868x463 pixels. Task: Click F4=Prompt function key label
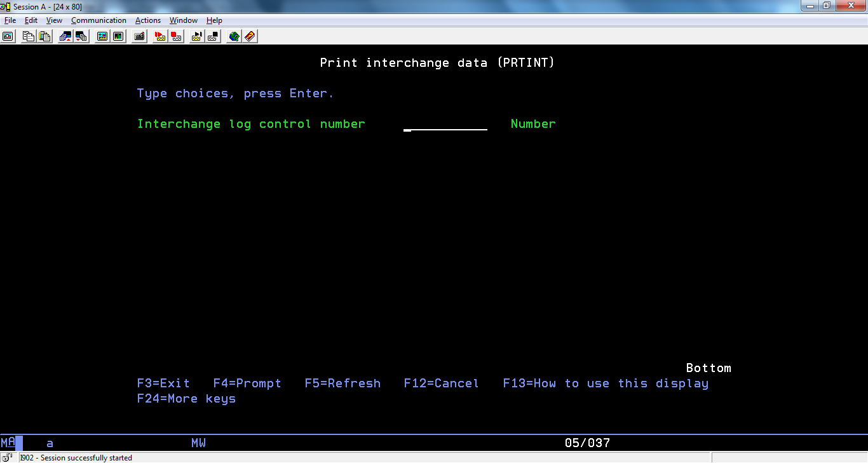coord(247,384)
